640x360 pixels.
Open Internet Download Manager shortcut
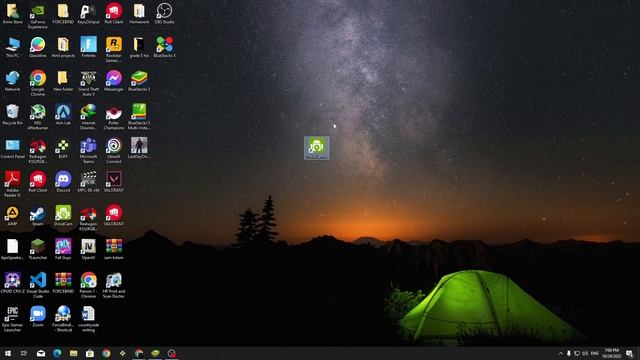point(88,117)
